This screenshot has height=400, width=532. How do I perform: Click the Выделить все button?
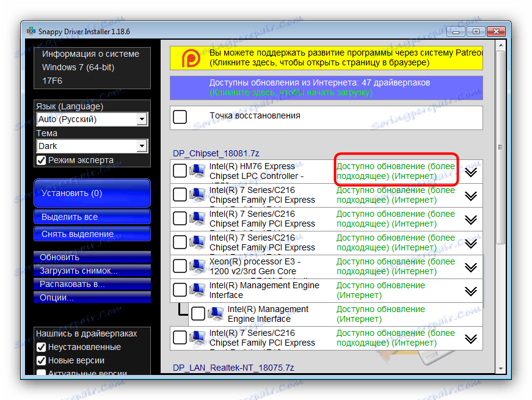pos(92,217)
